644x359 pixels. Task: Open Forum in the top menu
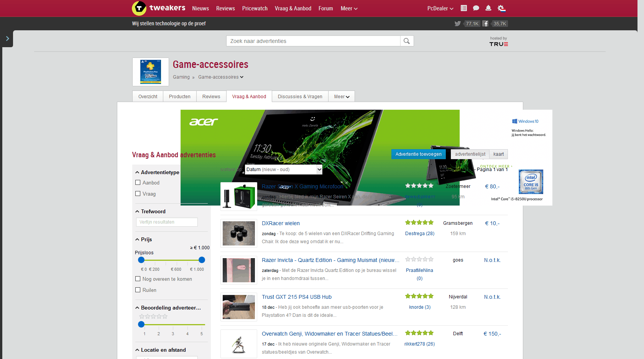[x=326, y=8]
